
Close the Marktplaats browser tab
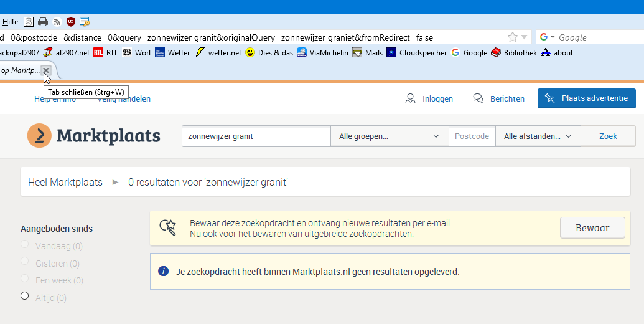coord(46,70)
